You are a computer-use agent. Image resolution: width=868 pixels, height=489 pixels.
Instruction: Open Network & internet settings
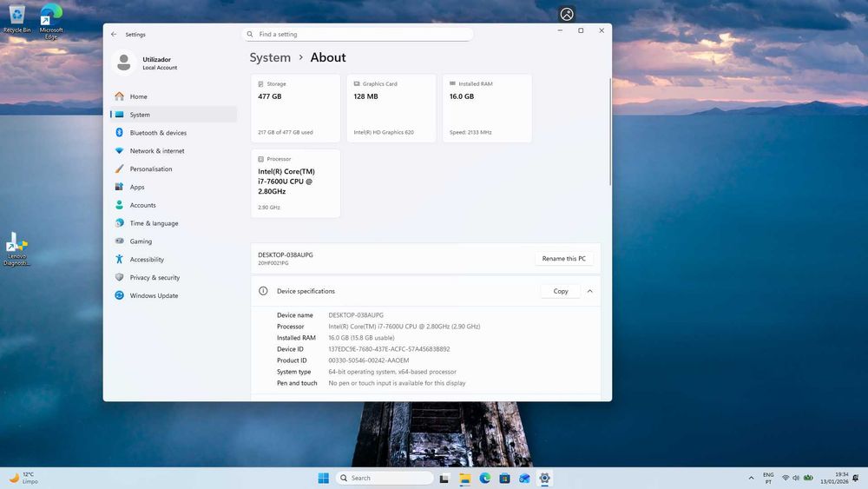pos(174,150)
